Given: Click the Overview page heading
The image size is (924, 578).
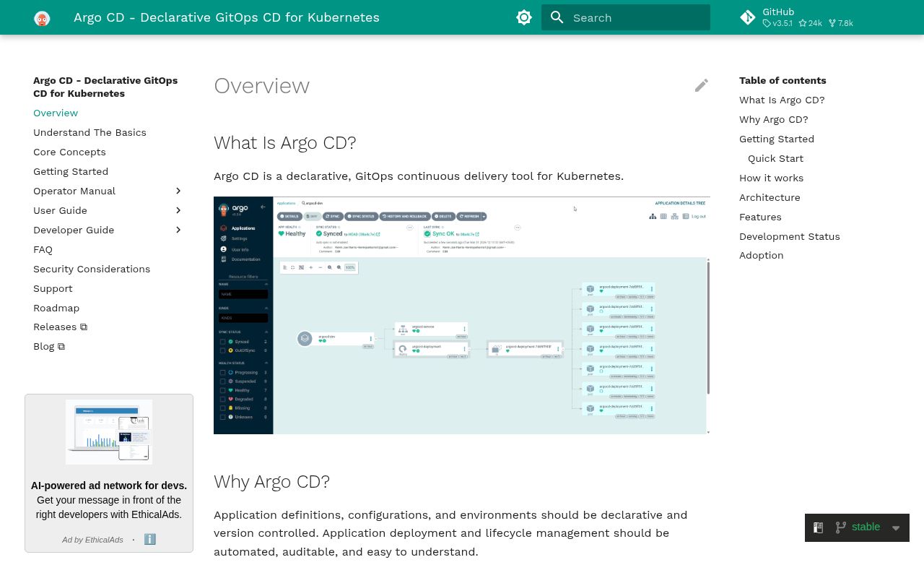Looking at the screenshot, I should pyautogui.click(x=261, y=85).
